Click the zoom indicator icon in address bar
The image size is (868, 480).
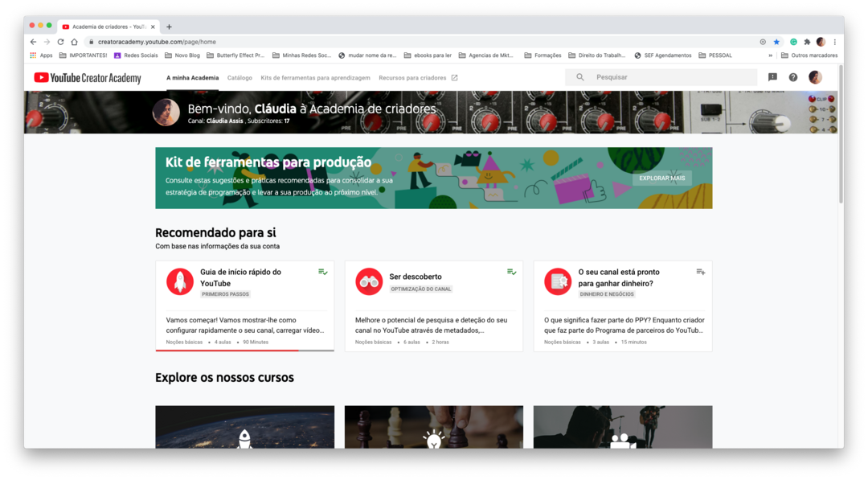(x=763, y=42)
